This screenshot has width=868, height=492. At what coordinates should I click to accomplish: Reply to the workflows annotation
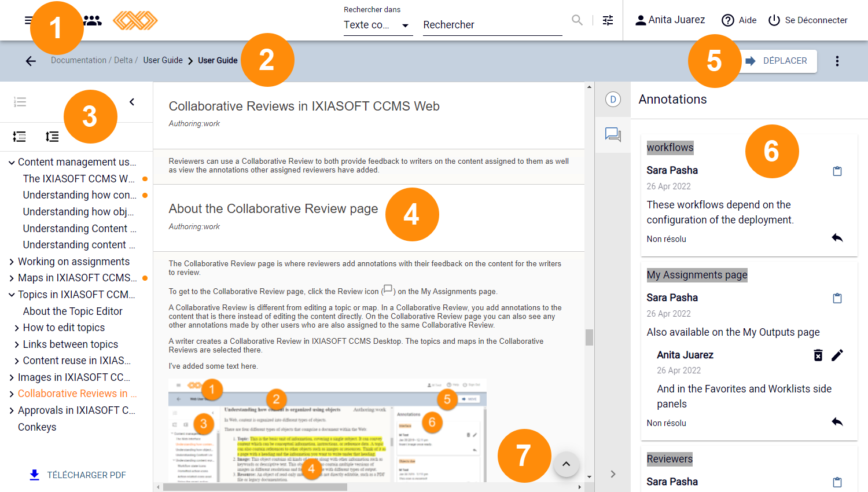coord(837,238)
